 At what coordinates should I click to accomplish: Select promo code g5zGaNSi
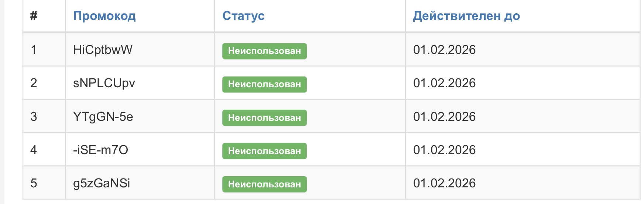tap(102, 183)
